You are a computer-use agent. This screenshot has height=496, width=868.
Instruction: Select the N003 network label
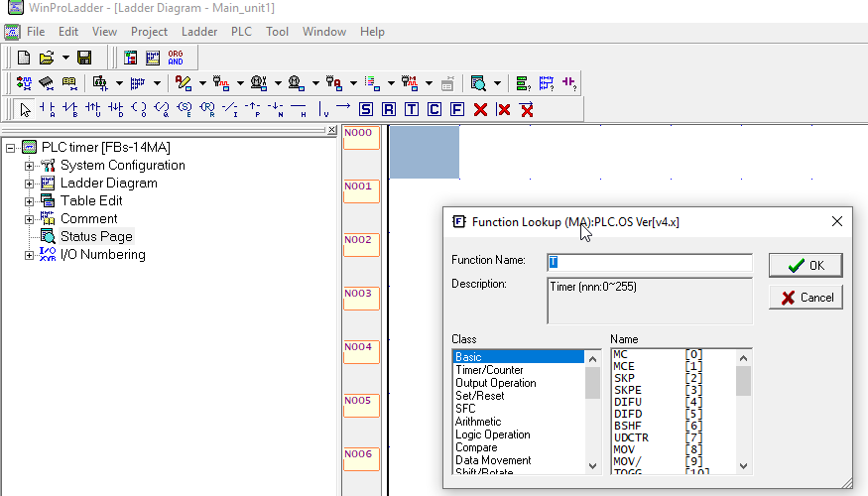point(361,299)
